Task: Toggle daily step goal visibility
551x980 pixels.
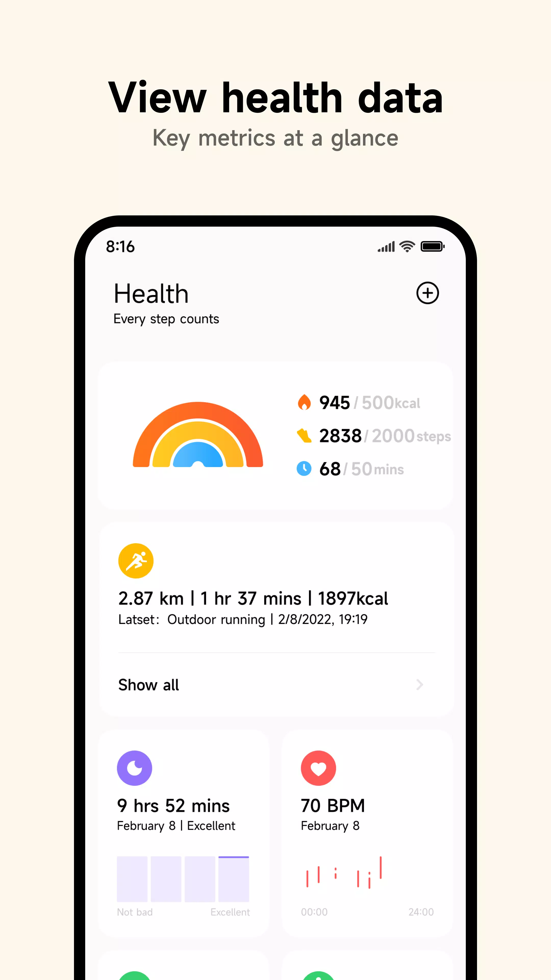Action: [371, 435]
